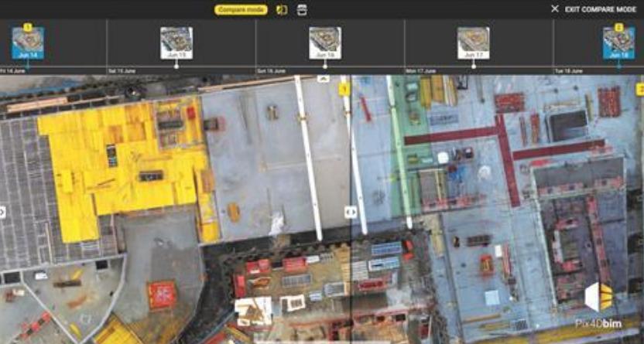The width and height of the screenshot is (644, 344).
Task: Select the stacked overlay view icon
Action: [302, 9]
